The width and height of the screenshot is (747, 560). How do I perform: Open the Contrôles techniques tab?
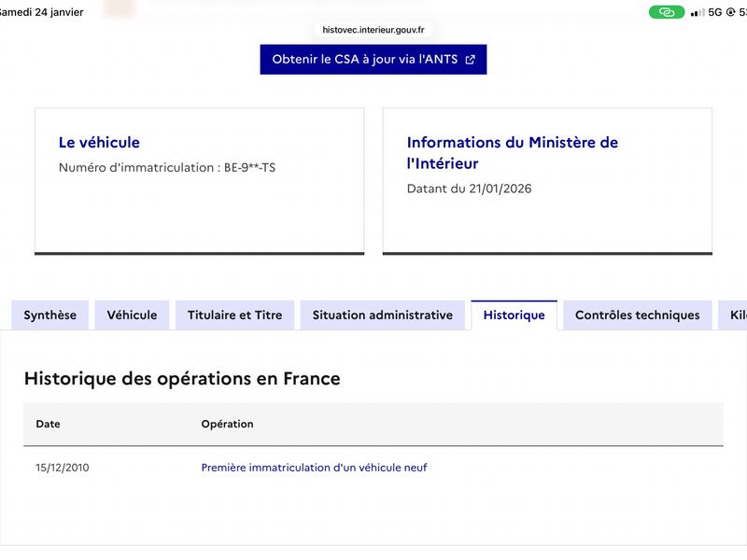(638, 315)
